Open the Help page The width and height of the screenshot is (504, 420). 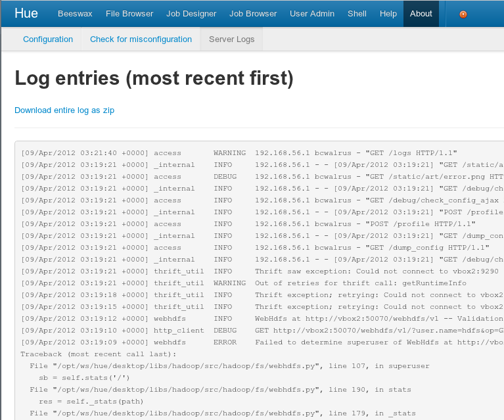388,14
